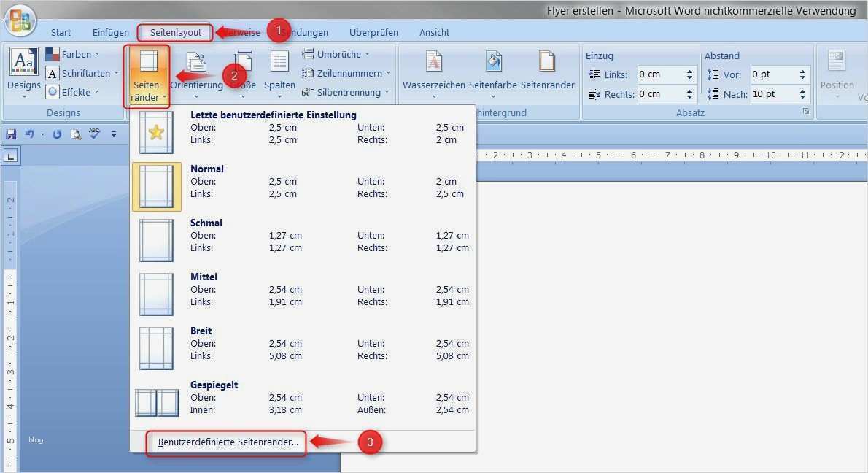Open the Ansicht tab
Viewport: 868px width, 473px height.
click(x=434, y=33)
